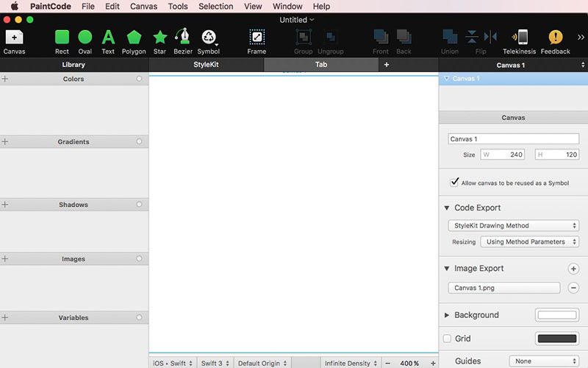
Task: Open the Default Origin dropdown
Action: (x=262, y=363)
